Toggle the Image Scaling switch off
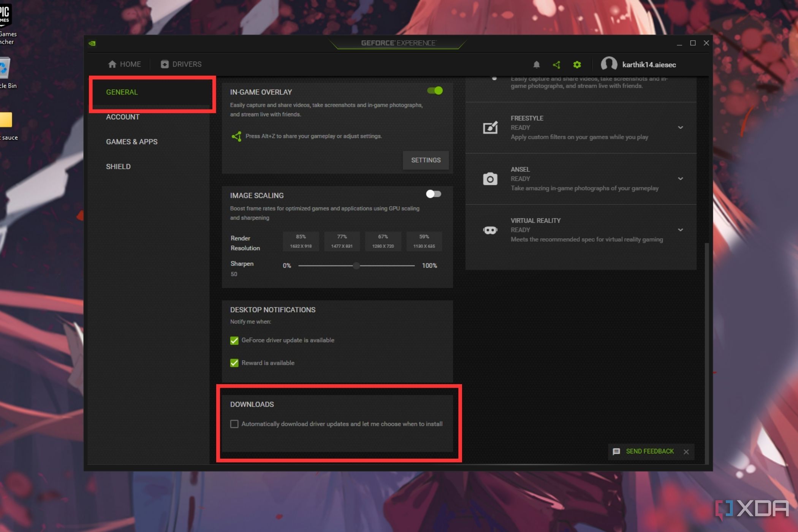Screen dimensions: 798x532 pyautogui.click(x=433, y=193)
